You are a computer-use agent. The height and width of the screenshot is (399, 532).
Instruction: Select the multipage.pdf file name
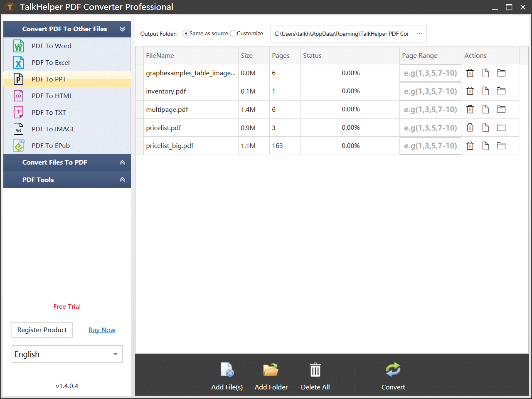[167, 109]
